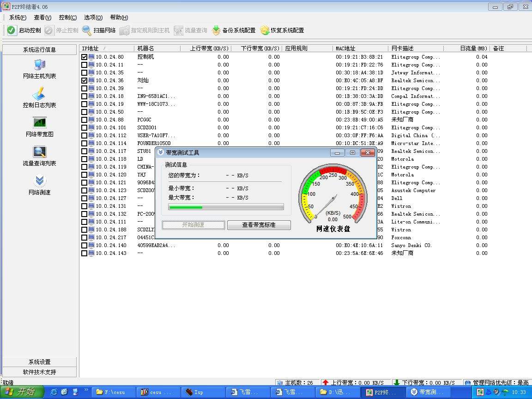532x399 pixels.
Task: Check the host 10.0.24.140 checkbox
Action: [84, 245]
